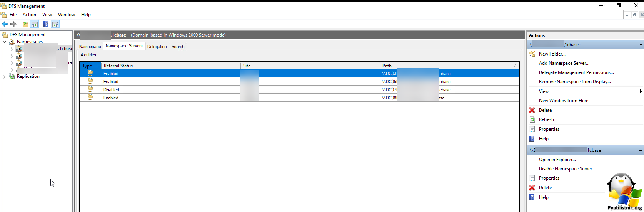
Task: Click New Folder... action
Action: click(x=552, y=54)
